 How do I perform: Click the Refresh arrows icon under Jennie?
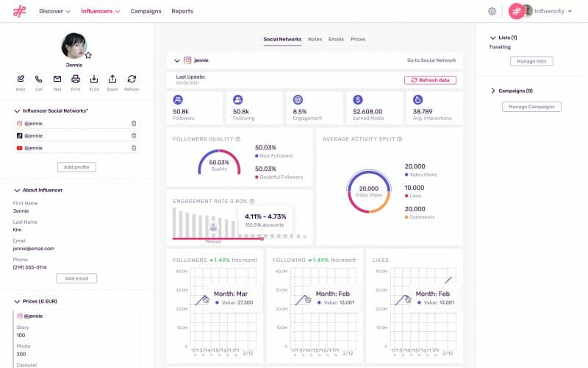[x=132, y=79]
